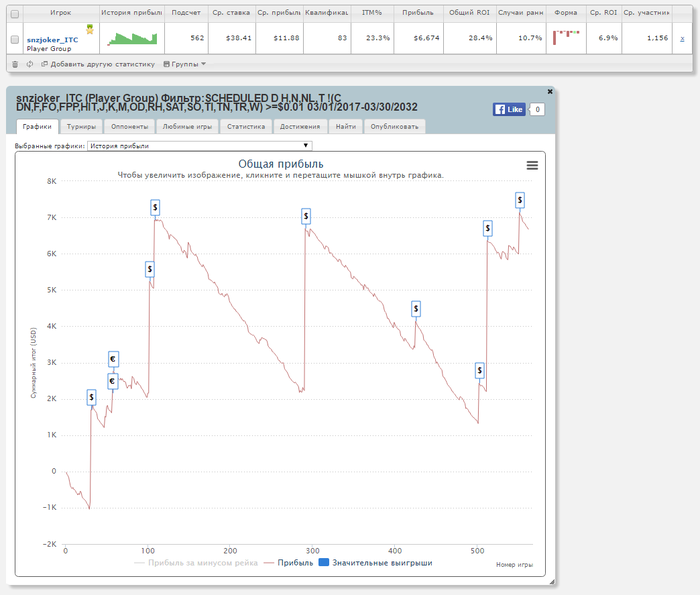Click the panel resize grip icon
Viewport: 700px width, 595px height.
coord(552,582)
